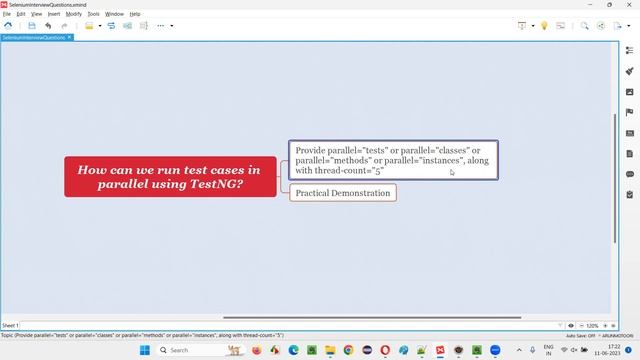Image resolution: width=640 pixels, height=360 pixels.
Task: Insert a relationship with the blue arrows icon
Action: click(x=111, y=26)
